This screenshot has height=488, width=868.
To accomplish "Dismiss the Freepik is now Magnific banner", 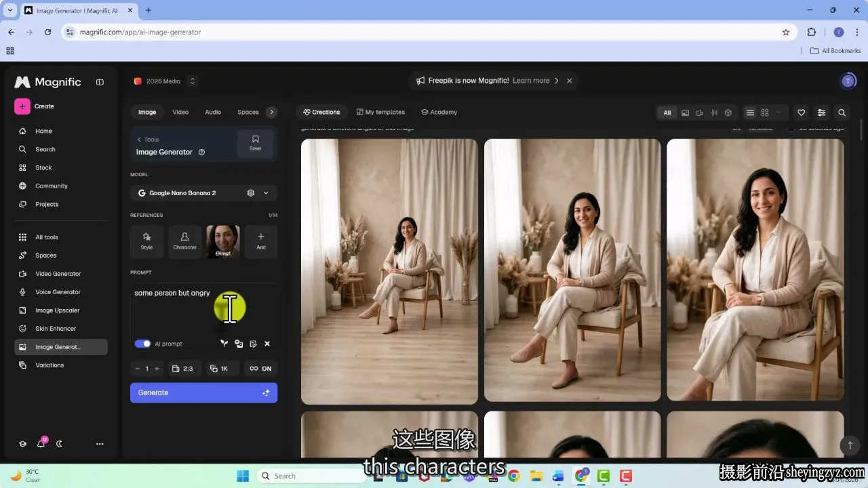I will coord(570,81).
